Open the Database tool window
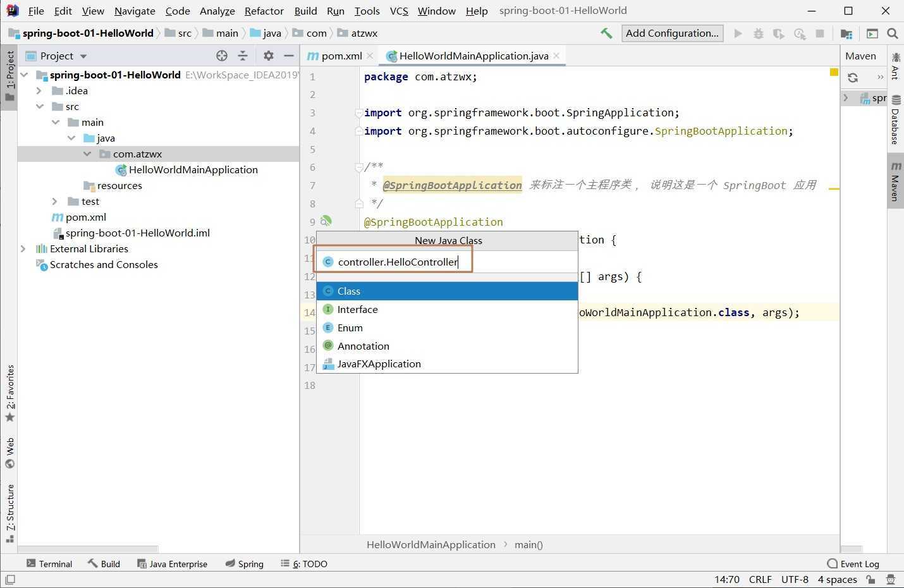904x588 pixels. tap(895, 120)
